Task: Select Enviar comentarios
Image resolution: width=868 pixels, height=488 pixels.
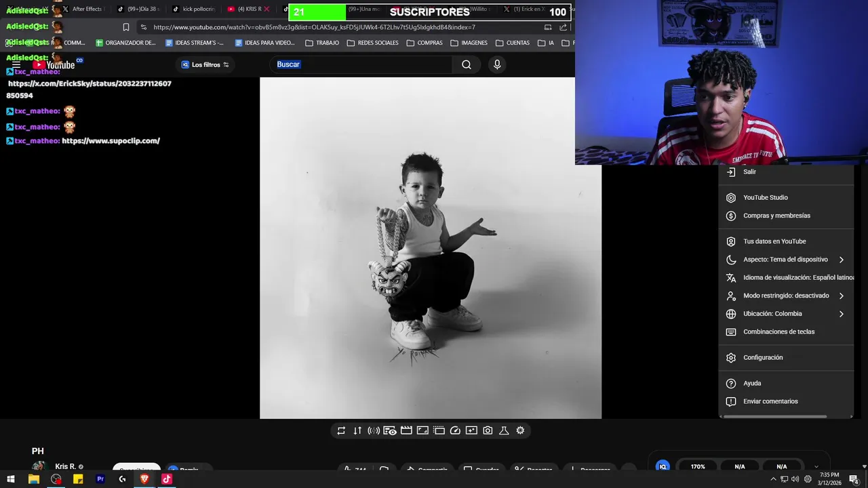Action: pyautogui.click(x=787, y=402)
